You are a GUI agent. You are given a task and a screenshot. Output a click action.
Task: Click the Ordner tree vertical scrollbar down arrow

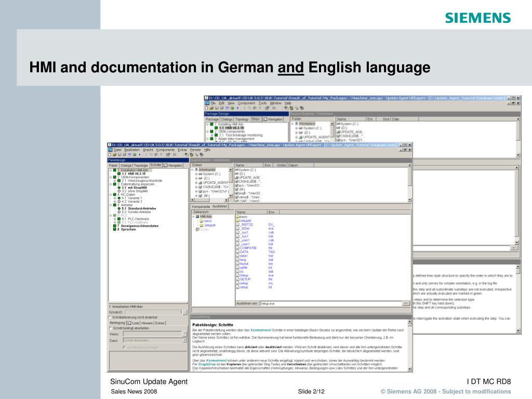(231, 196)
